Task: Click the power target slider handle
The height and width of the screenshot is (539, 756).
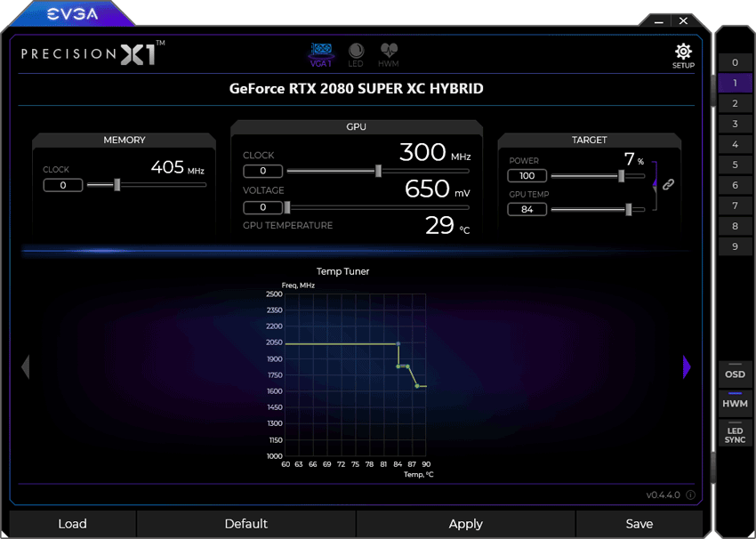Action: pyautogui.click(x=621, y=176)
